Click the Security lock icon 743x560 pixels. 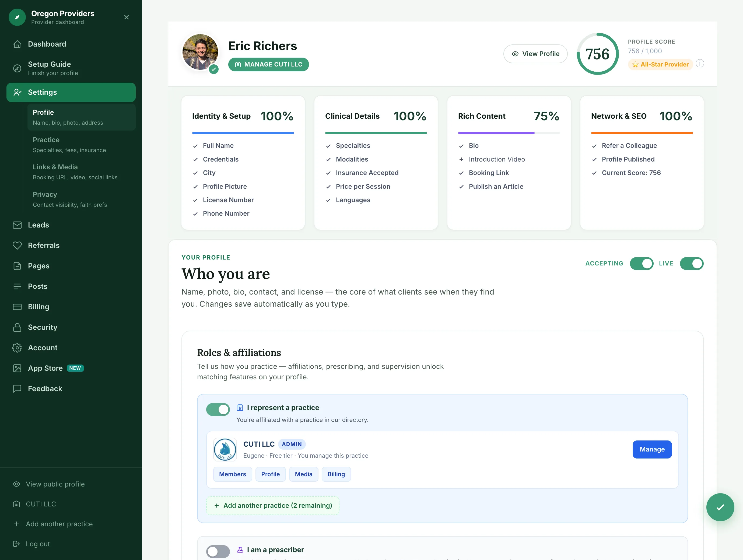click(x=17, y=328)
